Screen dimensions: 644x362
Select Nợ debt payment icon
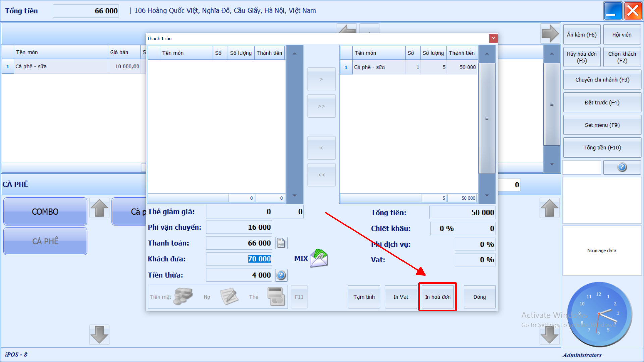pos(229,296)
